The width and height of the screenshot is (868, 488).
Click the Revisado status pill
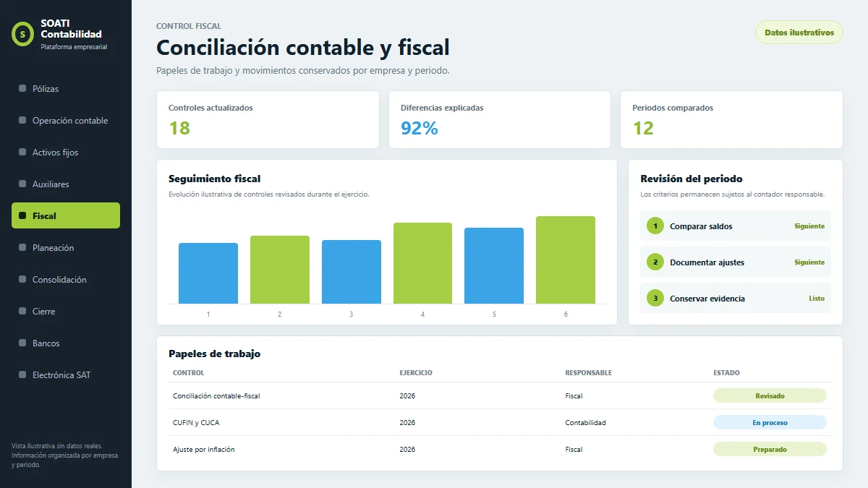coord(770,395)
